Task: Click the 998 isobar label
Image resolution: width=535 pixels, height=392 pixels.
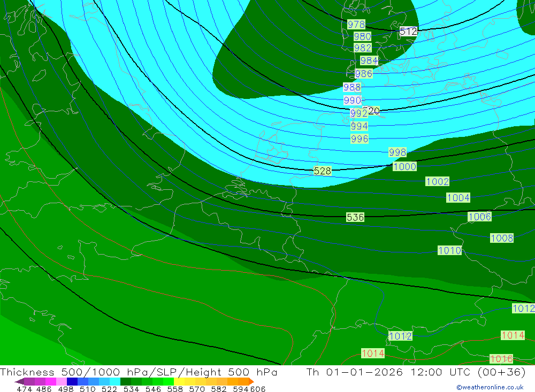Action: click(398, 152)
